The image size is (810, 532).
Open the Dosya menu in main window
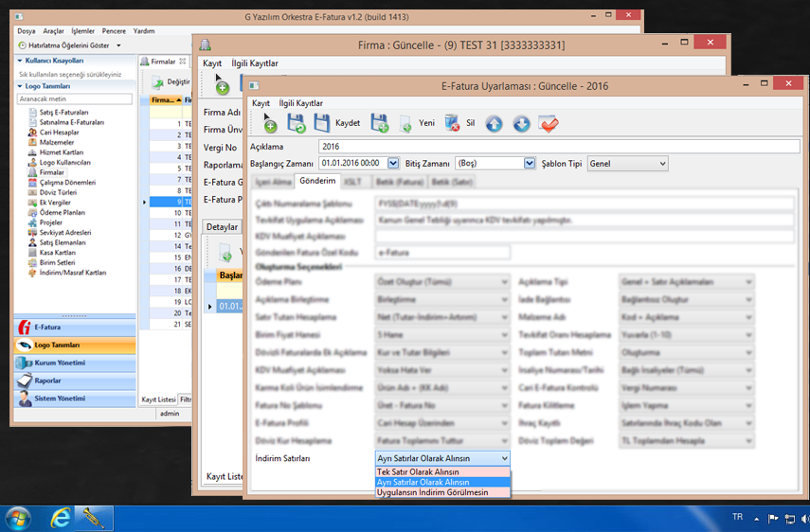(x=27, y=31)
